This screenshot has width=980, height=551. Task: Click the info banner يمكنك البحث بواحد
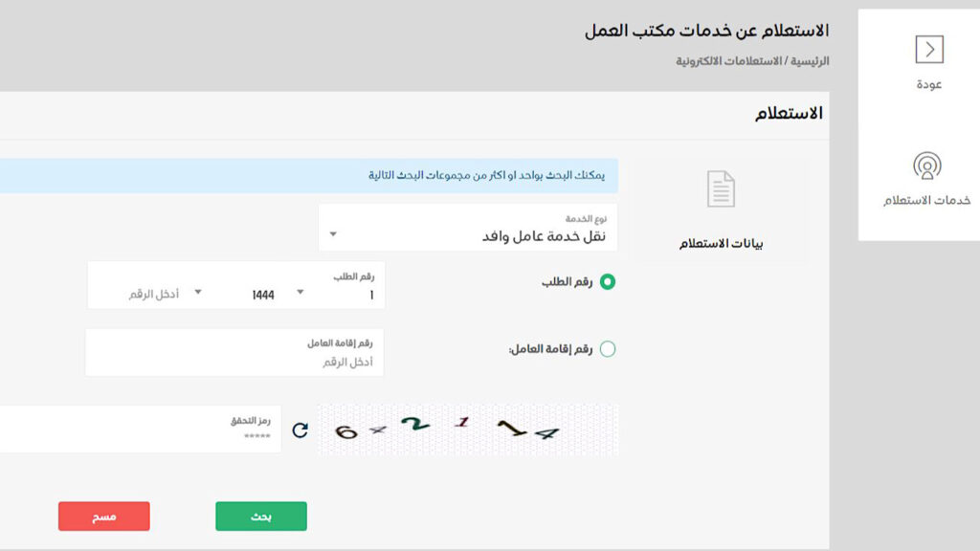[x=309, y=176]
